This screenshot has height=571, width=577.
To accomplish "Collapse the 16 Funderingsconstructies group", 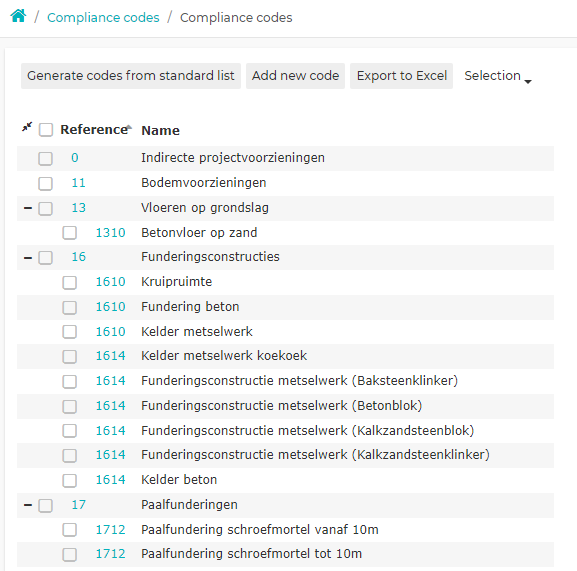I will point(28,258).
